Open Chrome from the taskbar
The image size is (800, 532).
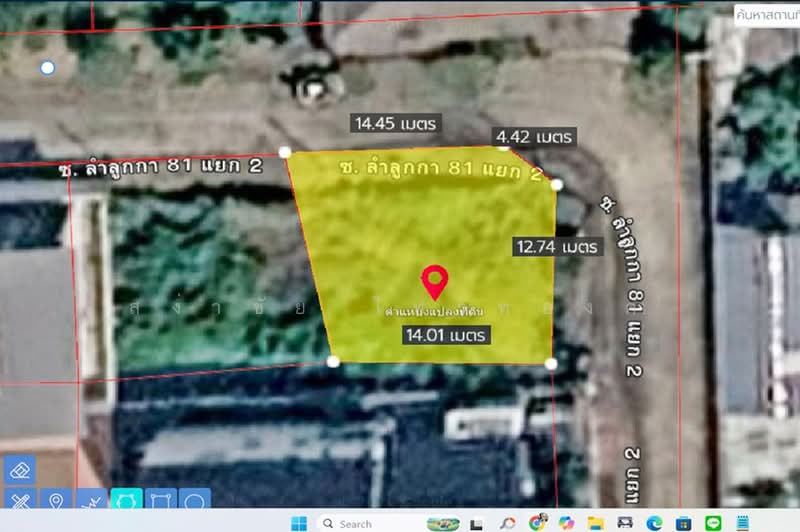click(537, 523)
